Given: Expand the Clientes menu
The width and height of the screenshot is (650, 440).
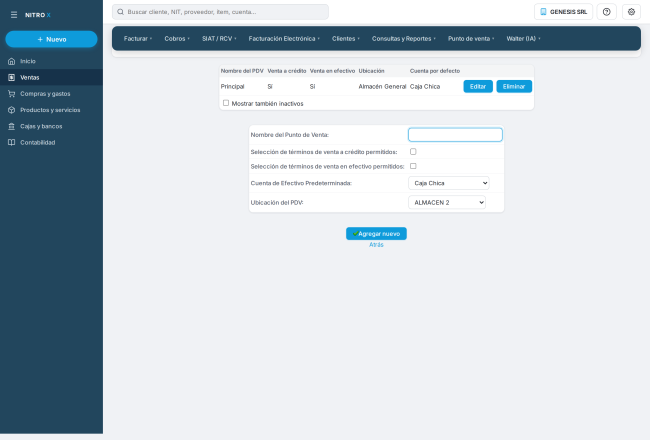Looking at the screenshot, I should [x=345, y=39].
